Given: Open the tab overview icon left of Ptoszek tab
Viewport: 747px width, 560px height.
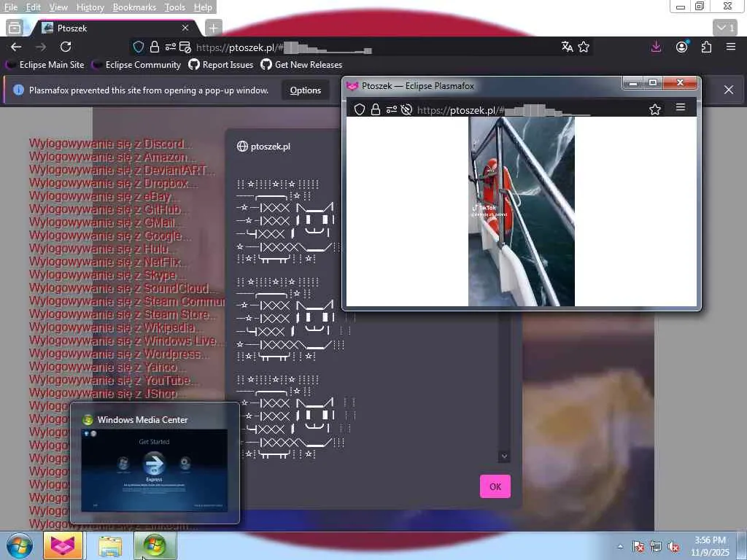Looking at the screenshot, I should pos(15,28).
